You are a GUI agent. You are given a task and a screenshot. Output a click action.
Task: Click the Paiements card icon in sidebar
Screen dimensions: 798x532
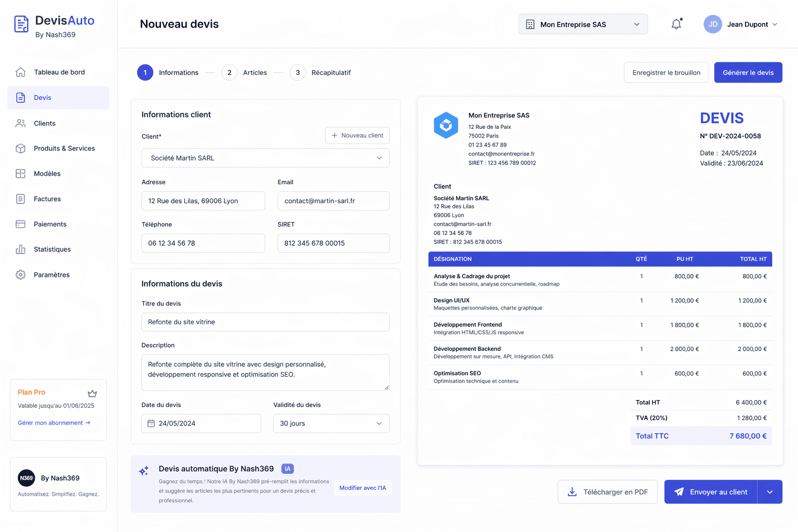[21, 224]
